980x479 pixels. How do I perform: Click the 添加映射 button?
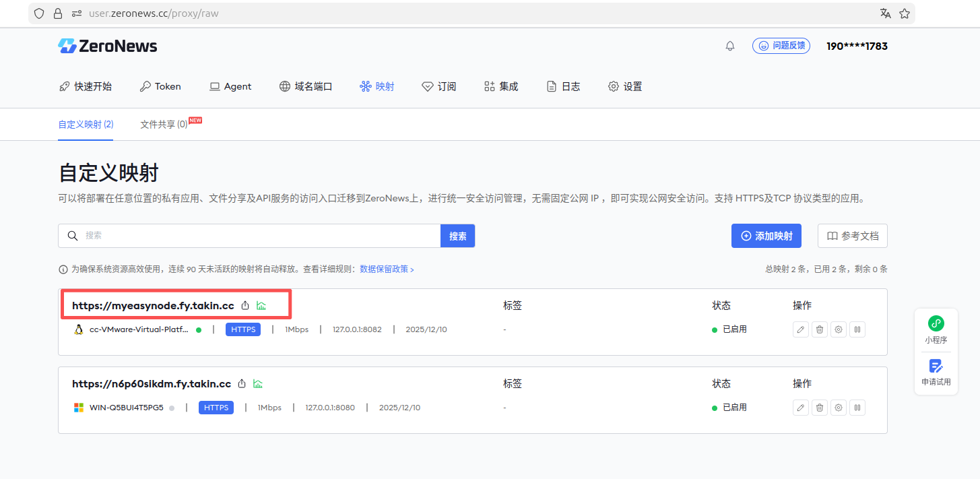tap(766, 236)
